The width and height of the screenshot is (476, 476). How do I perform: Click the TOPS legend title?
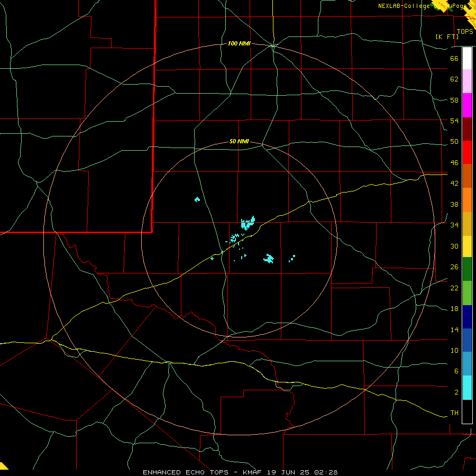(465, 32)
